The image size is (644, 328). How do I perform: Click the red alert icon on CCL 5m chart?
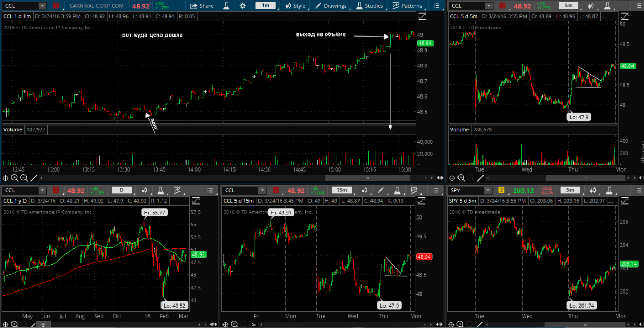pyautogui.click(x=502, y=6)
